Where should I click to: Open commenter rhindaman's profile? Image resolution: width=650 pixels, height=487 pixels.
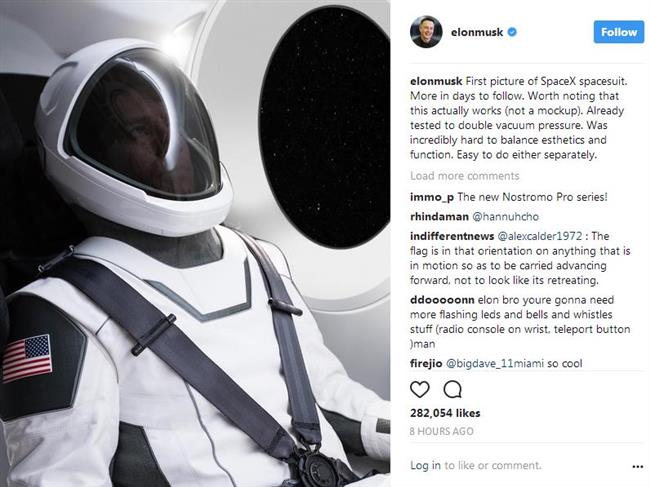tap(439, 216)
